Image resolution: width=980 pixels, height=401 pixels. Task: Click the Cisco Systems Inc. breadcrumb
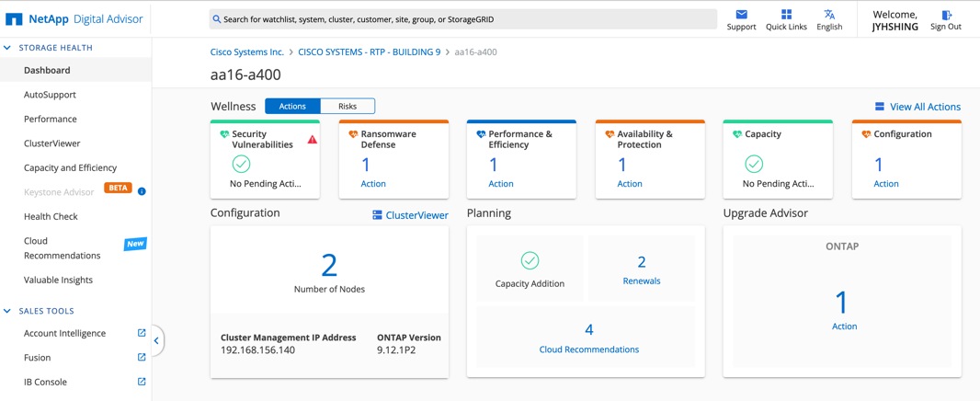coord(247,52)
